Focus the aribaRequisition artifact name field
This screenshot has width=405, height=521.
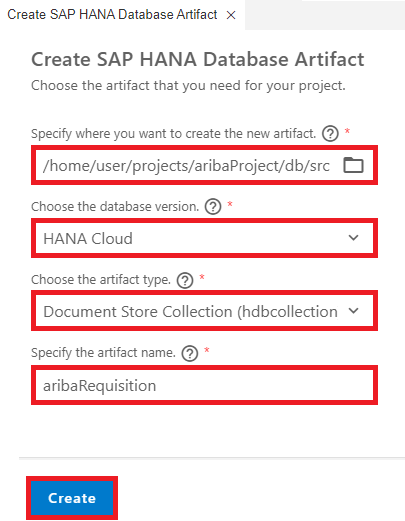[204, 385]
